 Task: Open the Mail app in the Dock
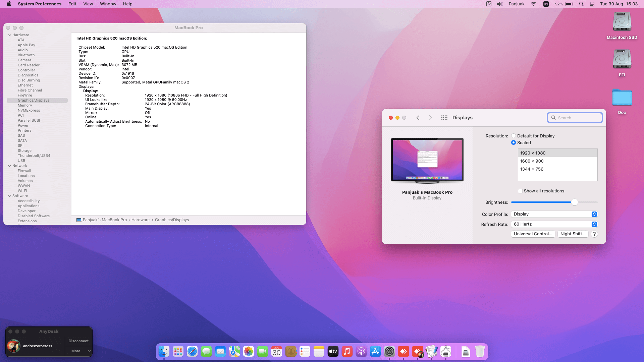[220, 351]
